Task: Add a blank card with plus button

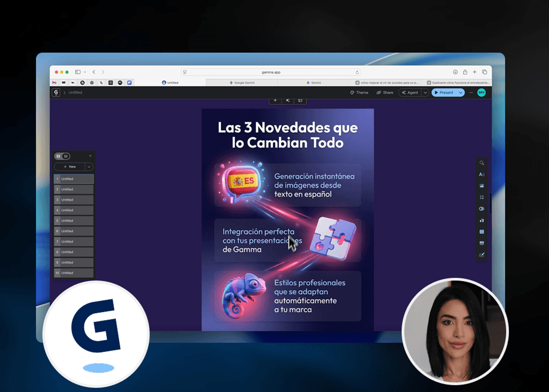Action: 275,100
